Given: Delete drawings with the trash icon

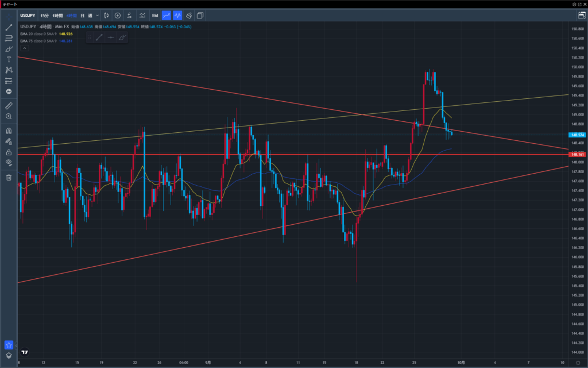Looking at the screenshot, I should (9, 178).
